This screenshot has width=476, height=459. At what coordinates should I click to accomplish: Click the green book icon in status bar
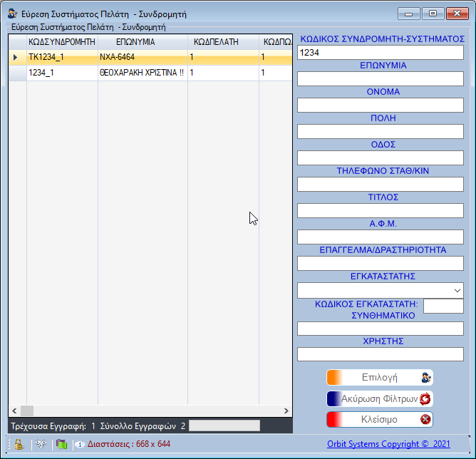pos(61,444)
